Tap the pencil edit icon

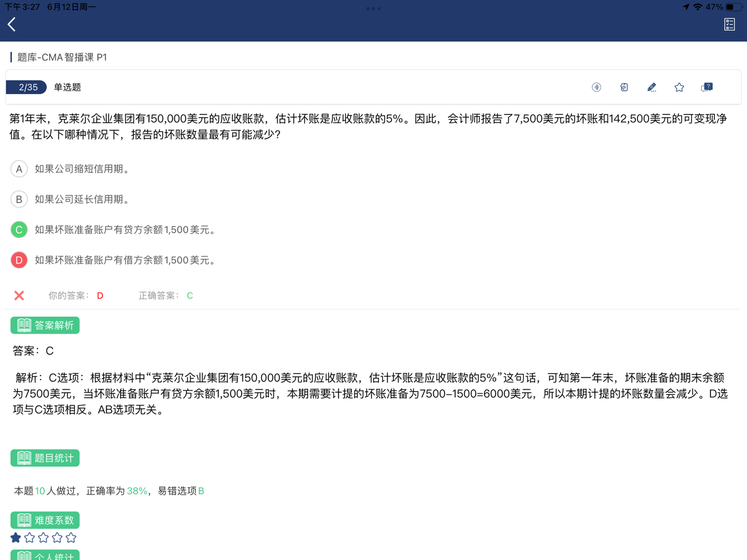(651, 87)
